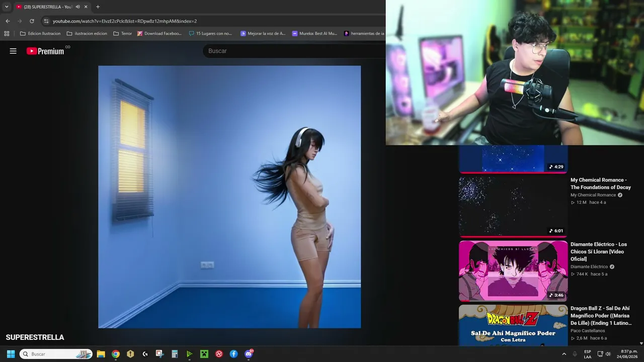Open the Mejorar la voz de A... bookmark
This screenshot has width=644, height=362.
(263, 34)
